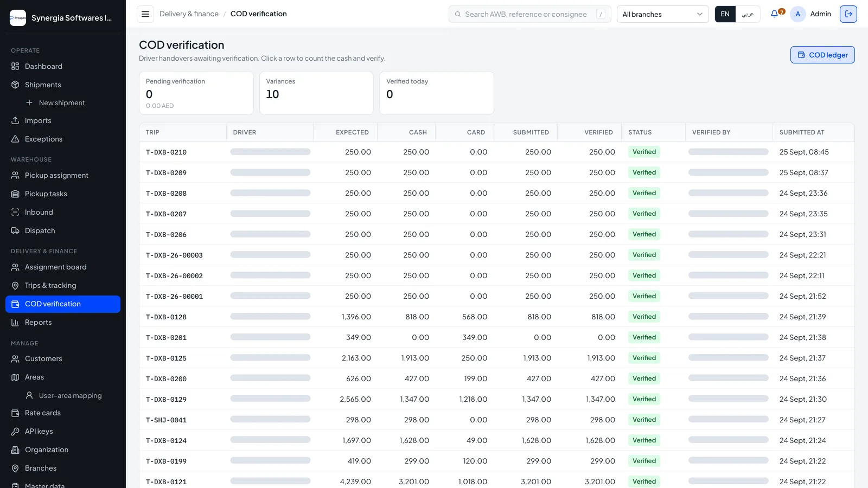This screenshot has width=868, height=488.
Task: Click timestamp 25 Sept, 08:37
Action: click(x=804, y=172)
